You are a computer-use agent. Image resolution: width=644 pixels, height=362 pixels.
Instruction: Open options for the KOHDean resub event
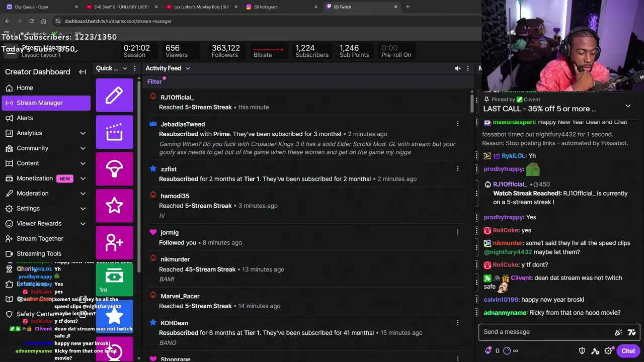pyautogui.click(x=457, y=323)
